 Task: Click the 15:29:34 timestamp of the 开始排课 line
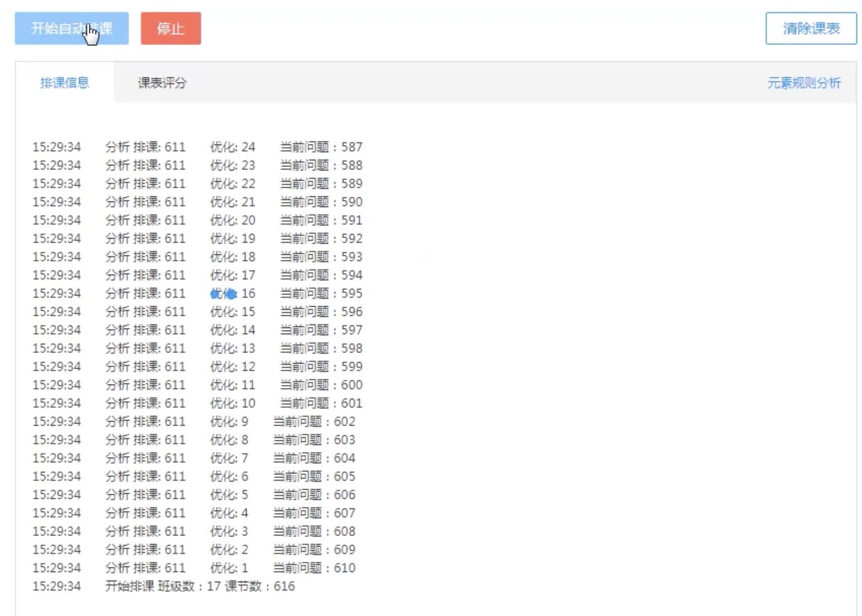tap(57, 586)
